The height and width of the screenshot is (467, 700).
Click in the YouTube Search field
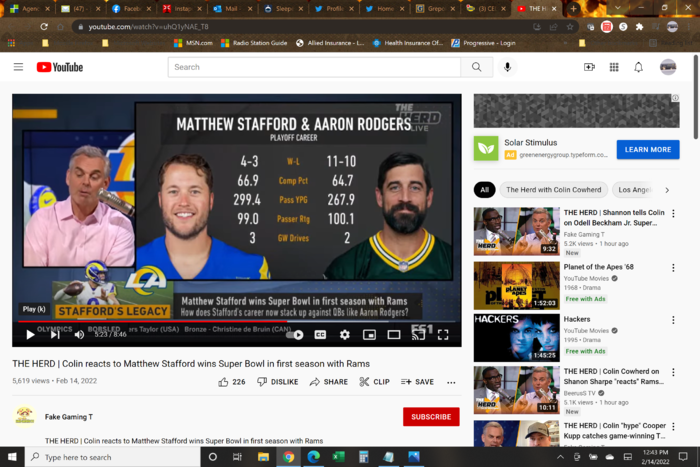click(314, 67)
